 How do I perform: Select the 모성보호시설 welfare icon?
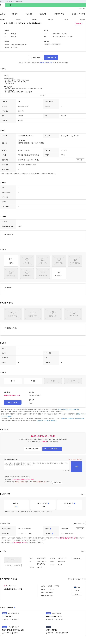[x=43, y=273]
